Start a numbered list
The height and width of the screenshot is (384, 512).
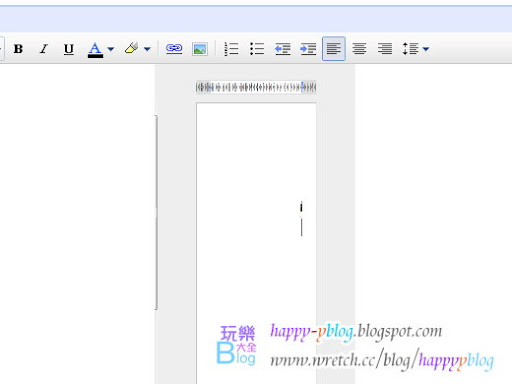(231, 49)
